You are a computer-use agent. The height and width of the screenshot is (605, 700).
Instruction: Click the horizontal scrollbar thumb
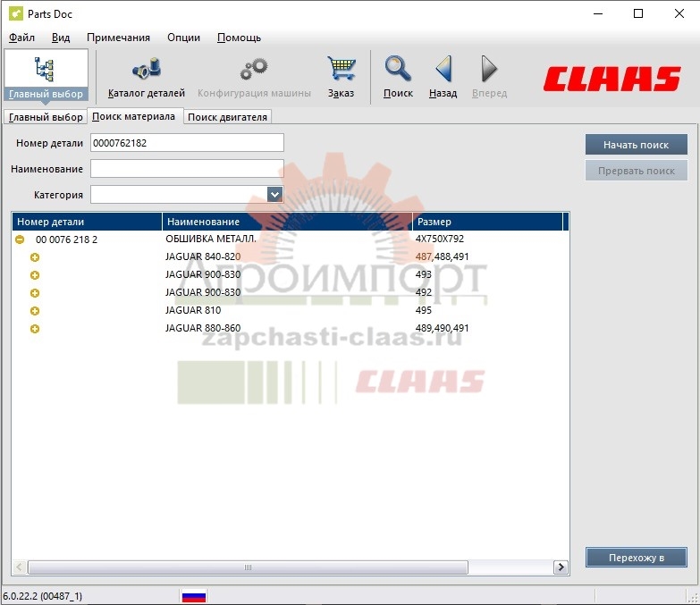(x=249, y=567)
